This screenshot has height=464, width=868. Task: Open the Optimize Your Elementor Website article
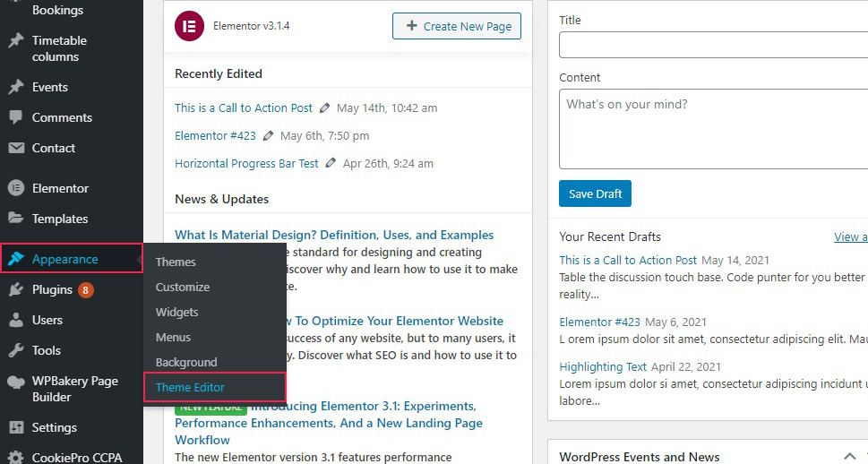pyautogui.click(x=395, y=322)
